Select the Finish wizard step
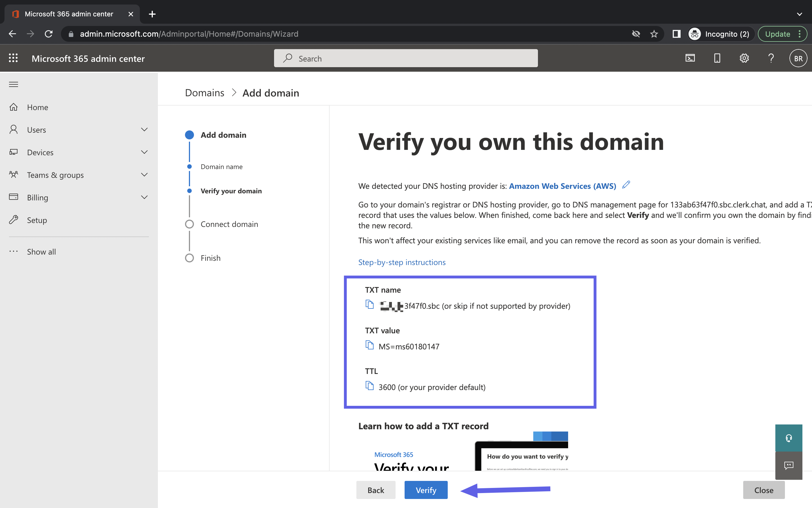 tap(210, 258)
